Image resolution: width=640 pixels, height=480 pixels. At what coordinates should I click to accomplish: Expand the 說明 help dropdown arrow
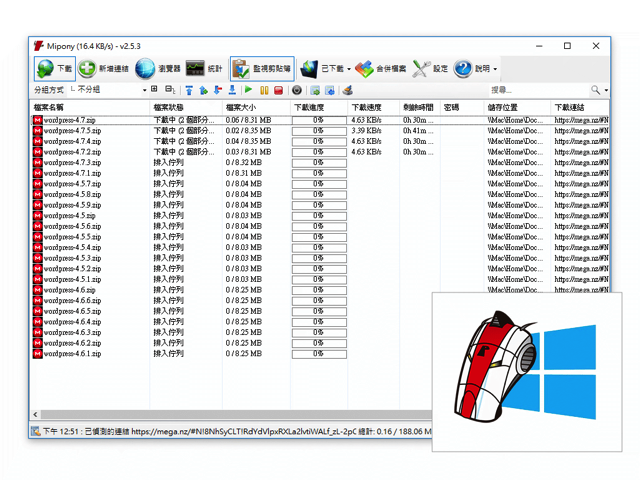[x=495, y=69]
